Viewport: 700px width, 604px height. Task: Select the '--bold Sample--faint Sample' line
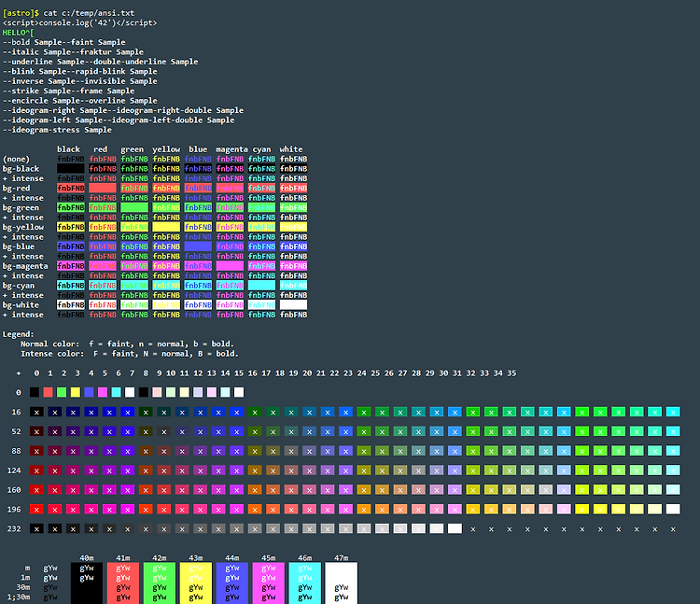coord(63,42)
